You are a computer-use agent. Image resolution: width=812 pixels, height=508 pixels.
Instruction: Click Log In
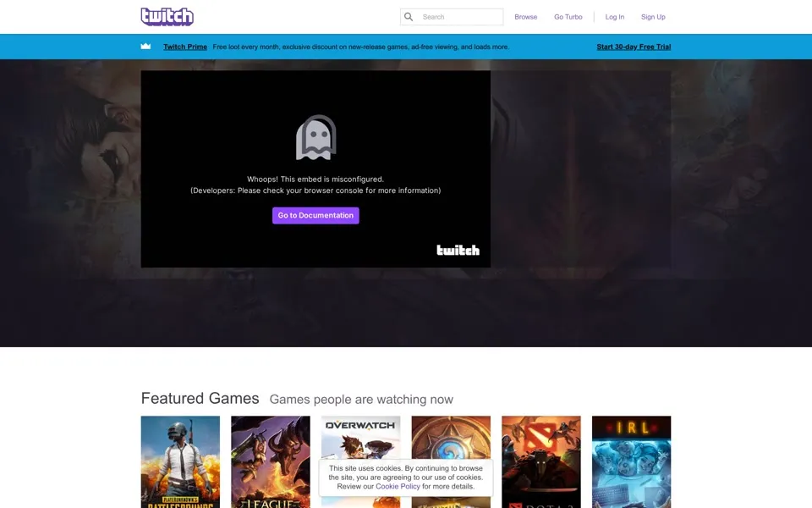[615, 17]
